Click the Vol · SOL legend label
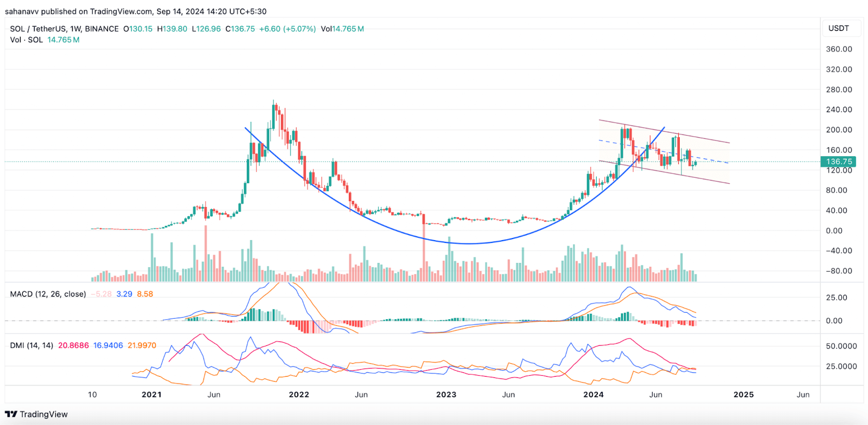Image resolution: width=868 pixels, height=425 pixels. 27,40
